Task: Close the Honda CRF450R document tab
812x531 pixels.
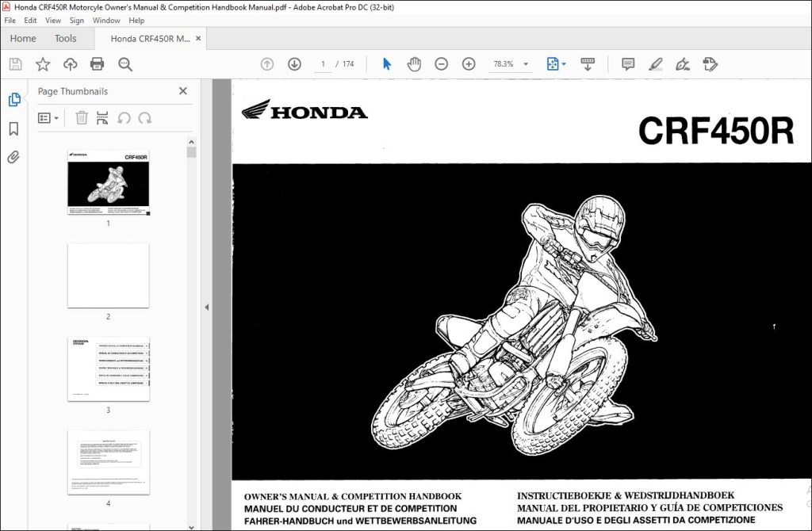Action: pos(198,38)
